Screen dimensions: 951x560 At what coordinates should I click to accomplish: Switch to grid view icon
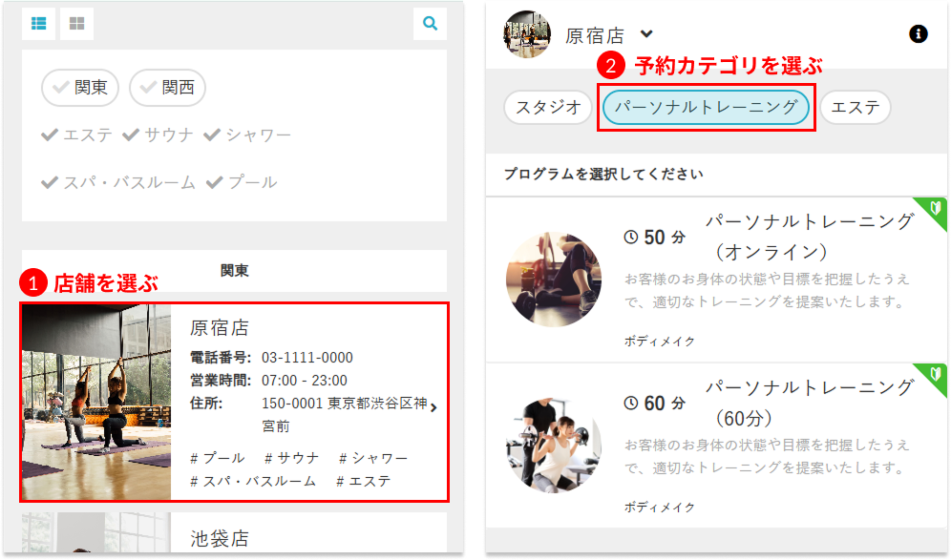[77, 24]
